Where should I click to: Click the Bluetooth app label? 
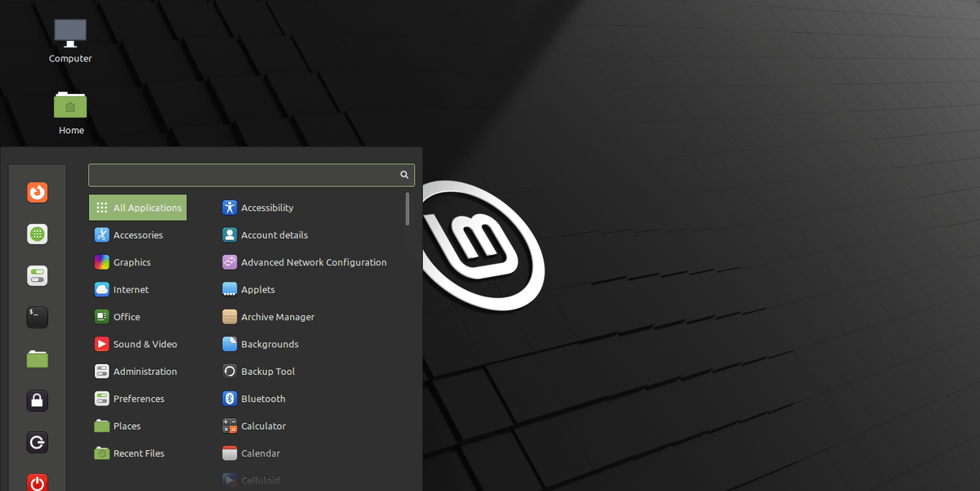coord(263,399)
